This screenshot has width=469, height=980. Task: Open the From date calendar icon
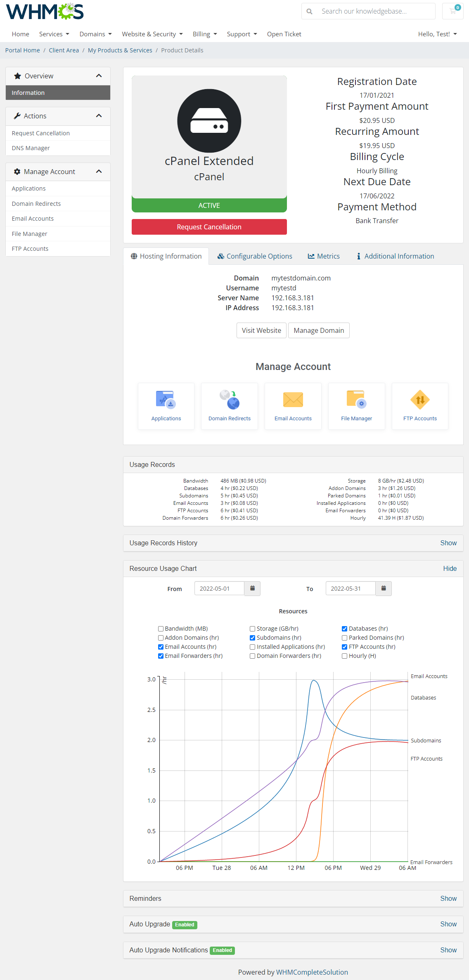[x=252, y=589]
